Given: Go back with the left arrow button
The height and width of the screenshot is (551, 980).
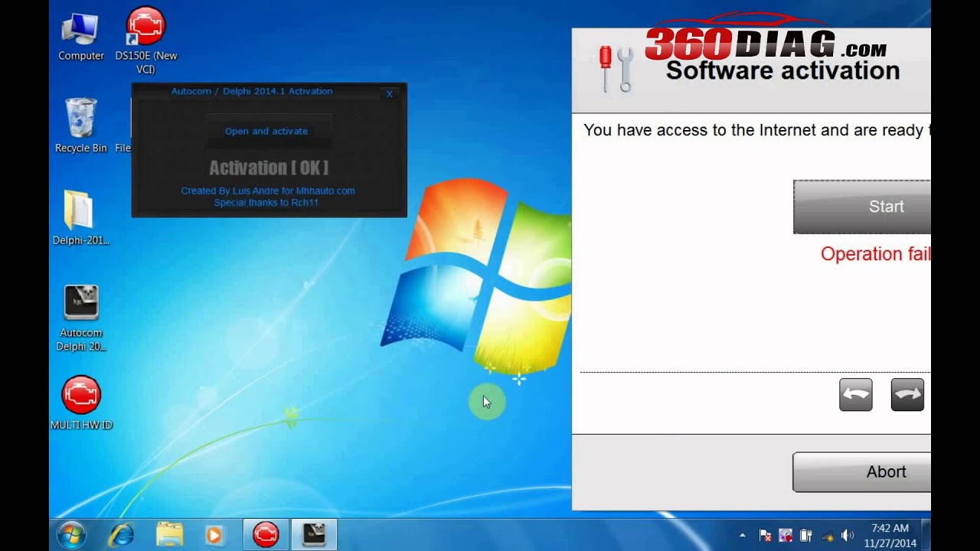Looking at the screenshot, I should coord(856,395).
